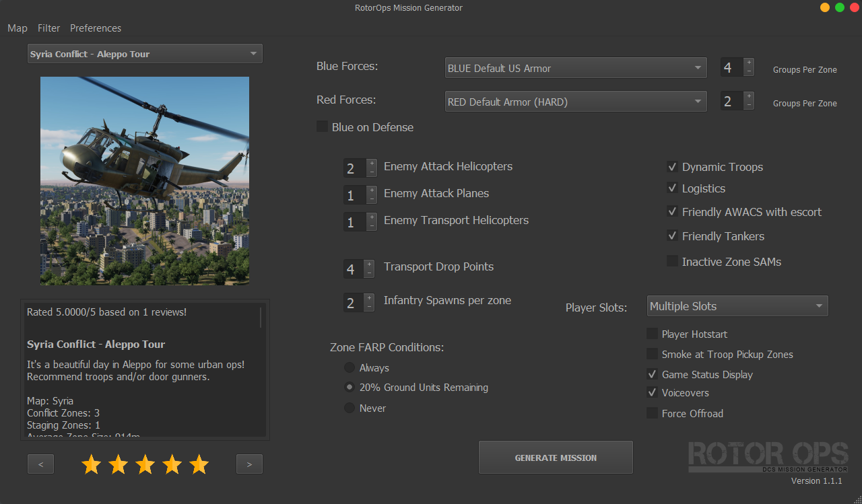
Task: Increase Blue Forces Groups Per Zone
Action: coord(748,62)
